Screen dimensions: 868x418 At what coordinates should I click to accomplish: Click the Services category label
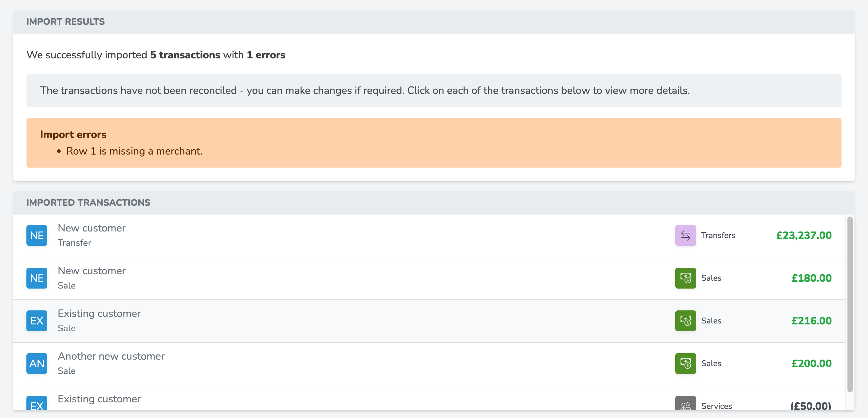(716, 406)
